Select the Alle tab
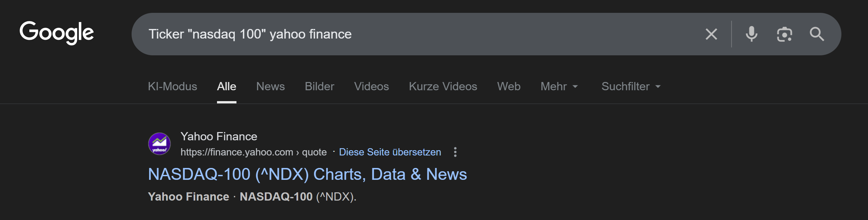This screenshot has width=868, height=220. (x=227, y=87)
